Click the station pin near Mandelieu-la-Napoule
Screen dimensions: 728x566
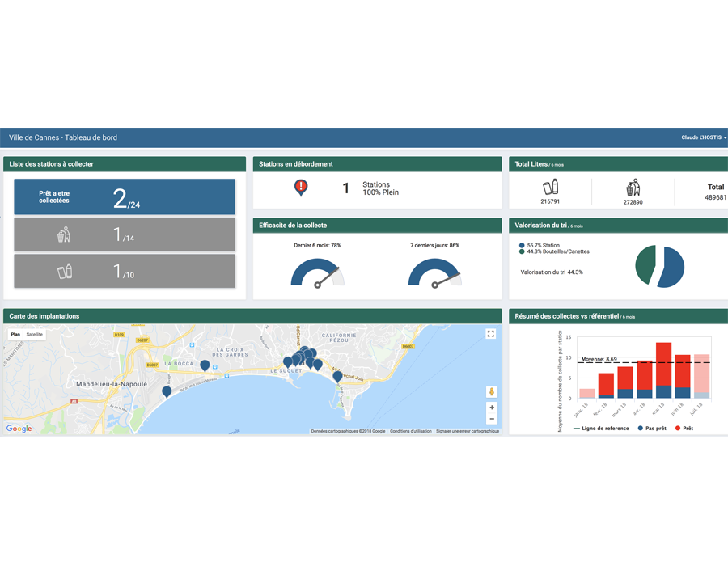(x=167, y=391)
